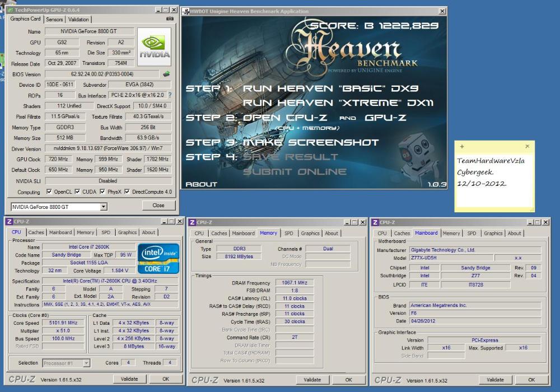Click the Core Voltage value 1.584 V
Viewport: 560px width, 392px height.
[x=120, y=270]
